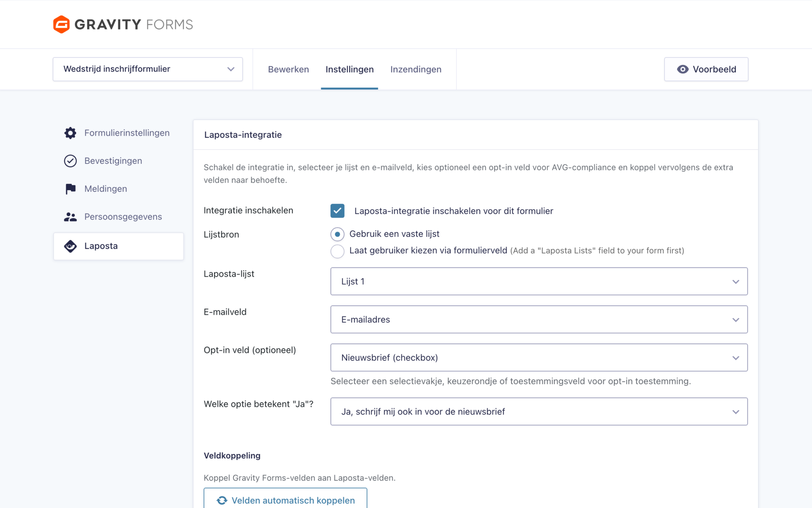Open Persoonsgegevens settings in sidebar
Image resolution: width=812 pixels, height=508 pixels.
pyautogui.click(x=119, y=217)
